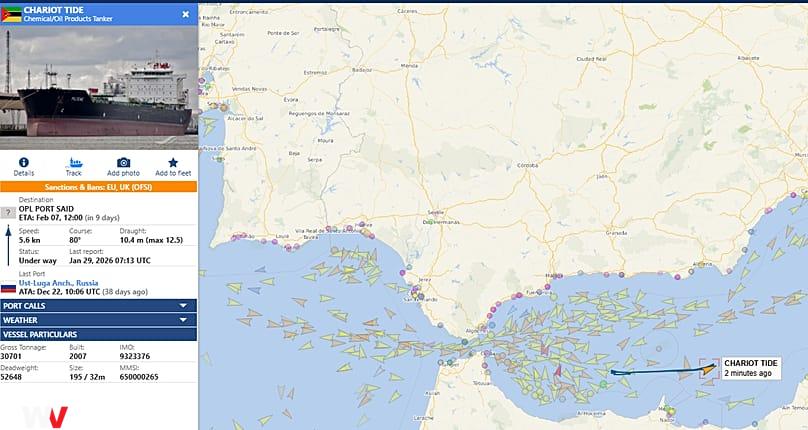Click the gross tonnage value 30701
Image resolution: width=808 pixels, height=430 pixels.
coord(11,356)
